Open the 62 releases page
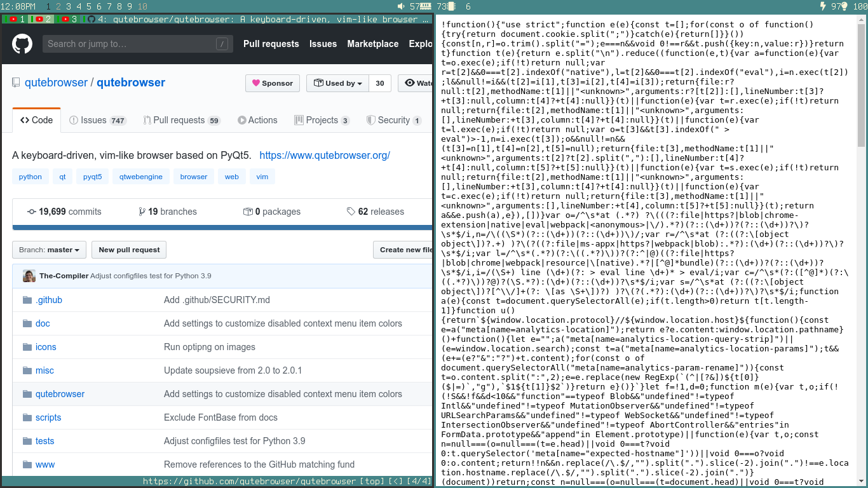The height and width of the screenshot is (488, 868). (x=375, y=212)
